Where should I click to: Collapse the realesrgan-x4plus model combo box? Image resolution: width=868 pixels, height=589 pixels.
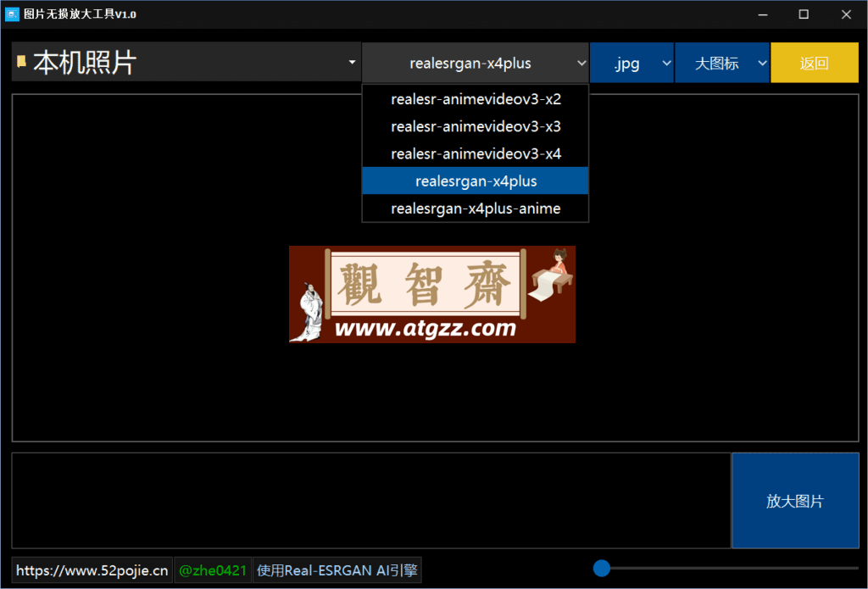(x=476, y=63)
